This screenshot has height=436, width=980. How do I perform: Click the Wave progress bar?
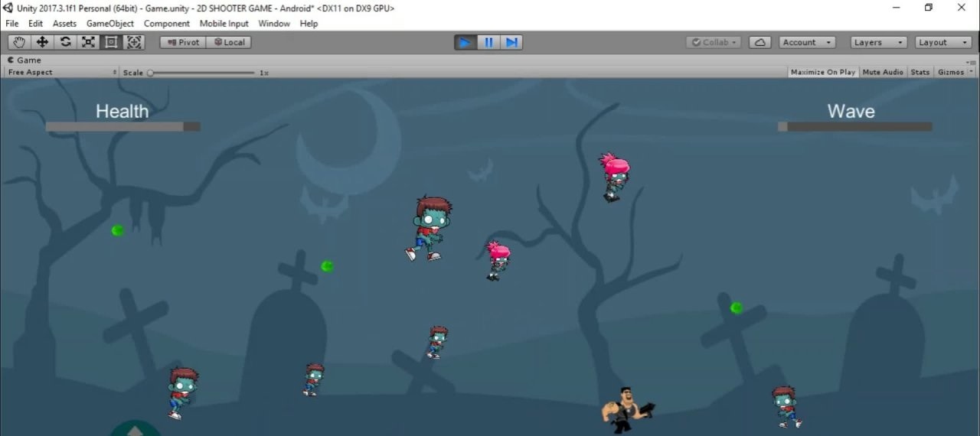pyautogui.click(x=855, y=127)
